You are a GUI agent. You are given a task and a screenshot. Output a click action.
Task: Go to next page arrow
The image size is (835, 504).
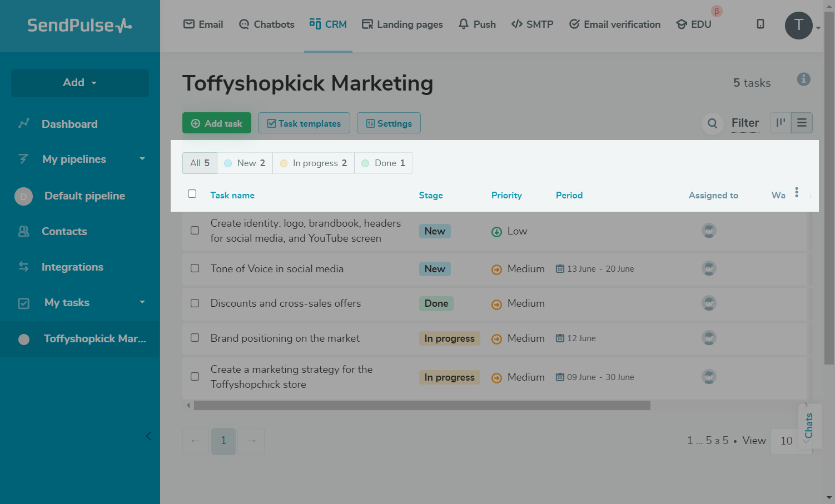click(251, 441)
